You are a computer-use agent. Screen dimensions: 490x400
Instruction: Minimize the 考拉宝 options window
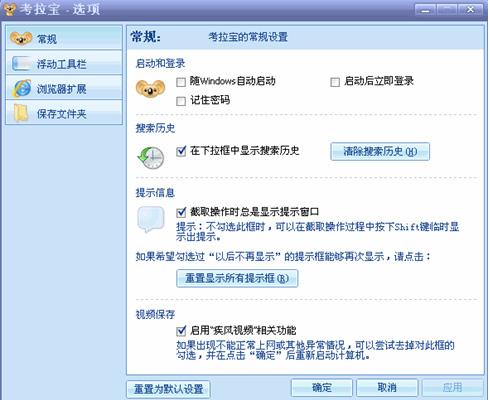pos(425,10)
